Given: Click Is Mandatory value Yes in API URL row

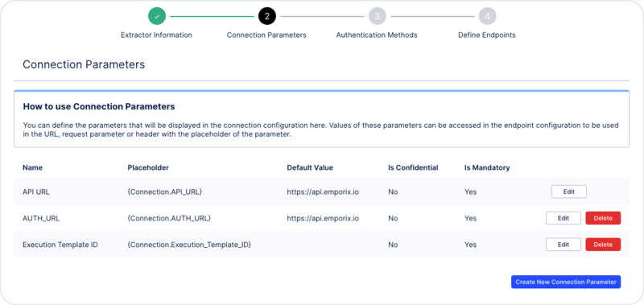Looking at the screenshot, I should (470, 192).
